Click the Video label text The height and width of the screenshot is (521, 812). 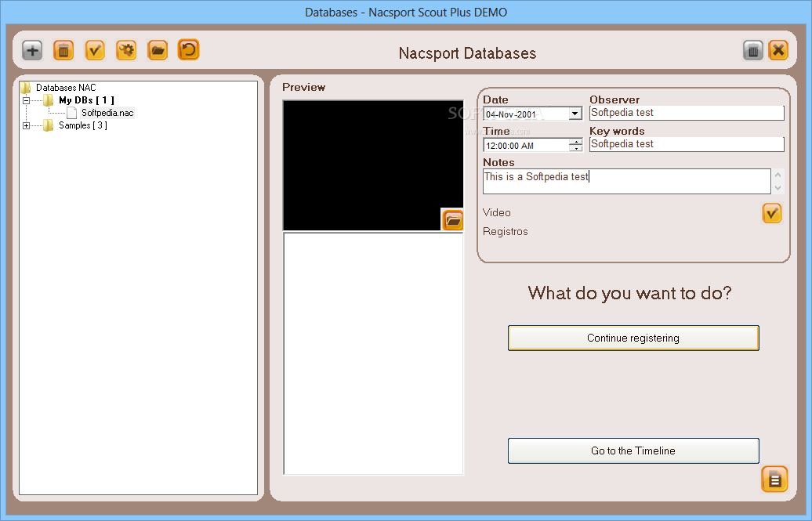coord(497,213)
